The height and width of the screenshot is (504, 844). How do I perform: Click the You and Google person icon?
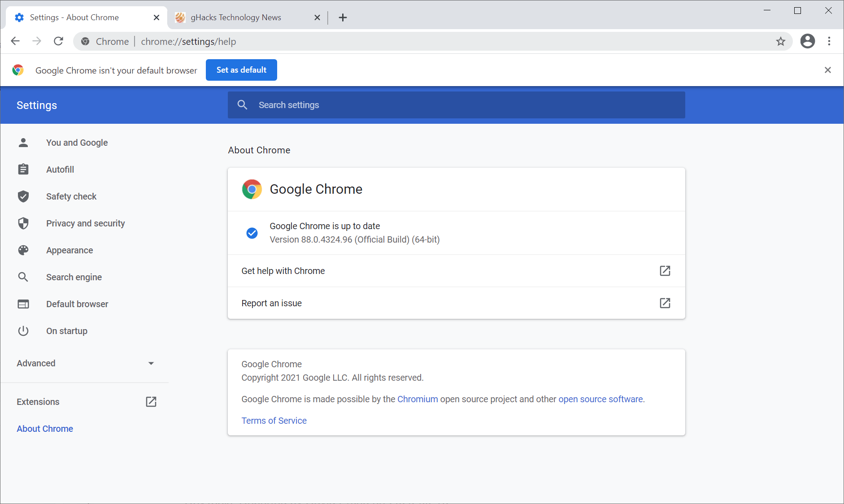pyautogui.click(x=23, y=143)
